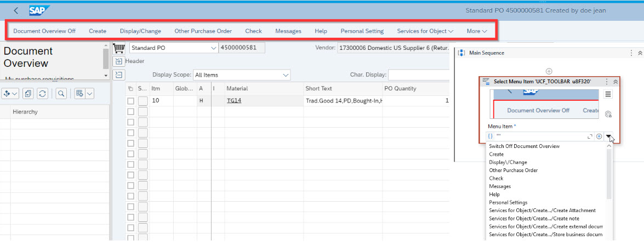This screenshot has width=644, height=251.
Task: Click the Menu Item expression input field
Action: [540, 136]
